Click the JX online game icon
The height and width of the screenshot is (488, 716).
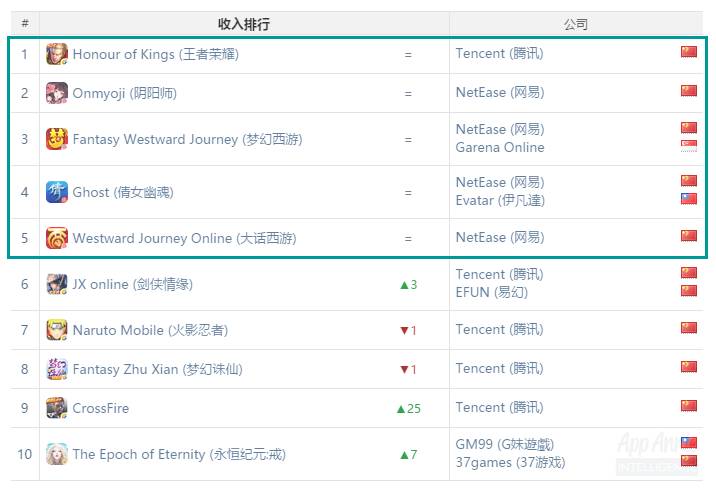[x=57, y=284]
